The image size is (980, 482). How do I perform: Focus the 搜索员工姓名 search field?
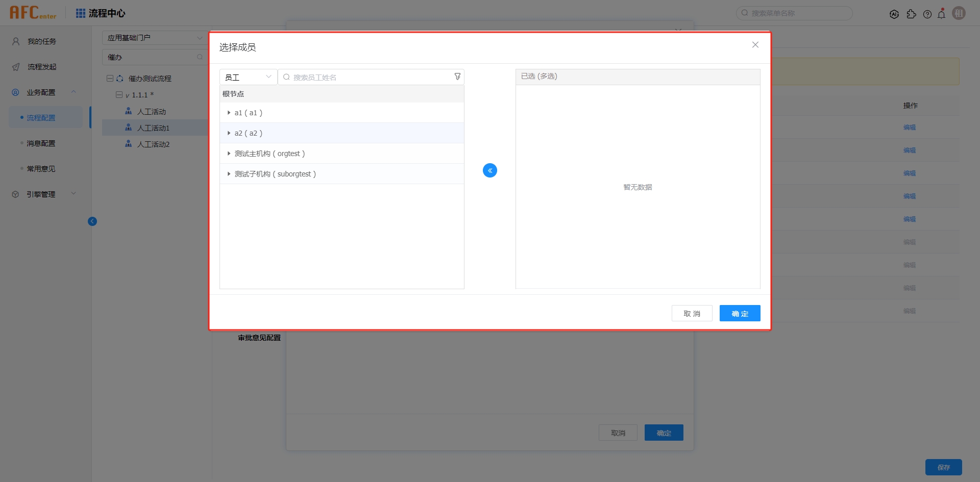pyautogui.click(x=367, y=77)
